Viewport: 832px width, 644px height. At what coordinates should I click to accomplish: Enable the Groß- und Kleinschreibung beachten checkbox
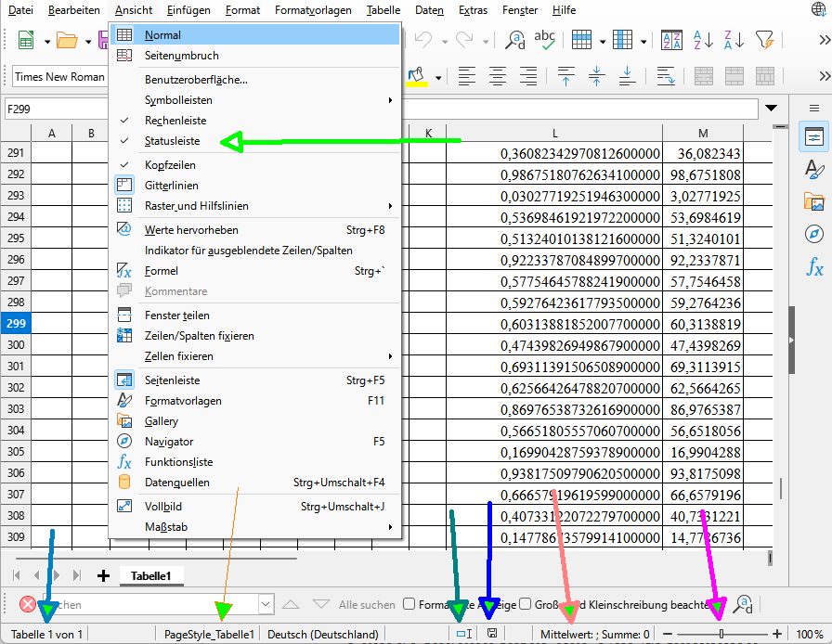click(525, 604)
